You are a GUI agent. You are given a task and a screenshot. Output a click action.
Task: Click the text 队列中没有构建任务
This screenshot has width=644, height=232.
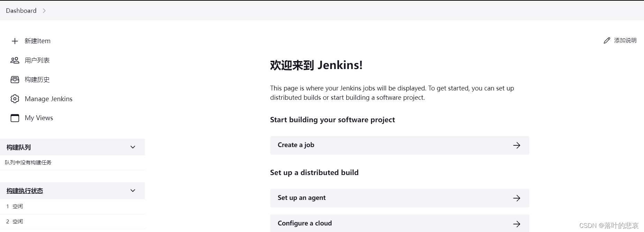pos(28,163)
